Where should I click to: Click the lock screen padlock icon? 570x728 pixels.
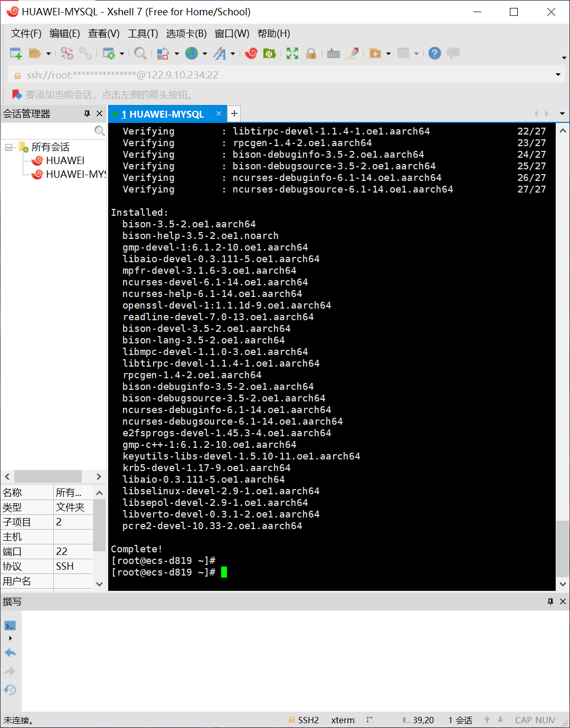(x=311, y=53)
